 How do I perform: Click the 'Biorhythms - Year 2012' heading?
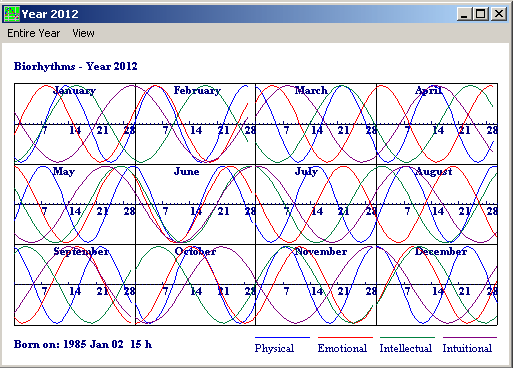pyautogui.click(x=76, y=66)
